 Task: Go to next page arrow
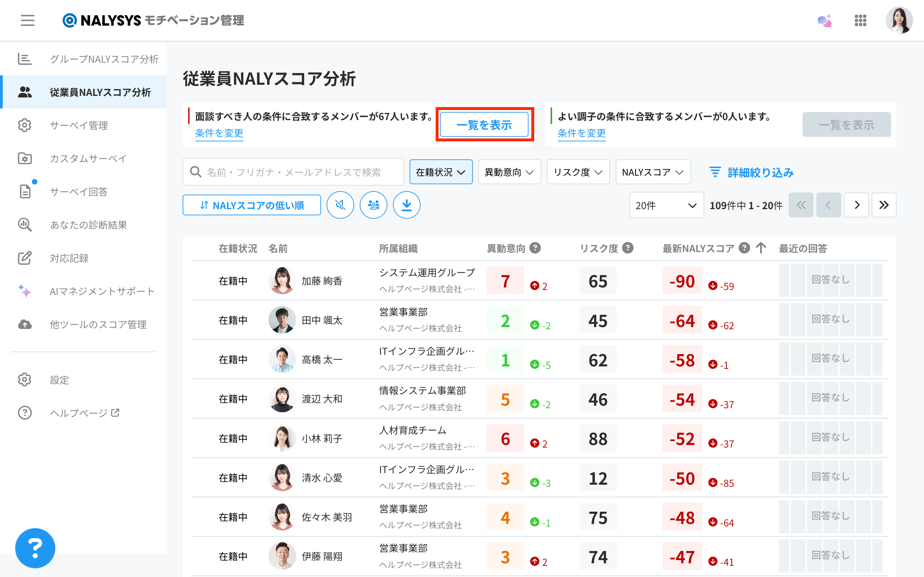pos(857,205)
